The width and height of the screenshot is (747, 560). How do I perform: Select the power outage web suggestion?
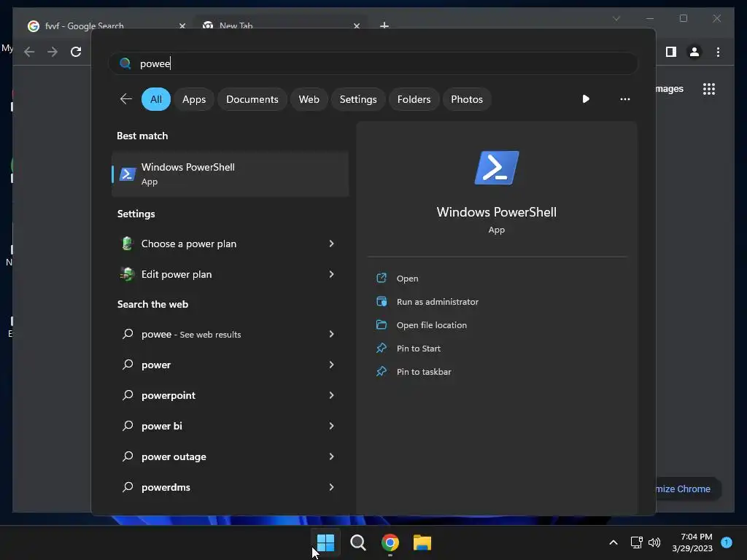(x=230, y=456)
